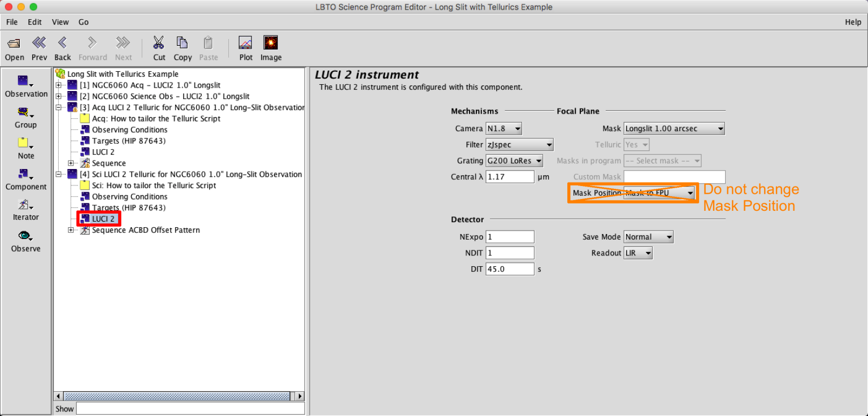The image size is (868, 416).
Task: Click the Cut scissors icon
Action: click(159, 43)
